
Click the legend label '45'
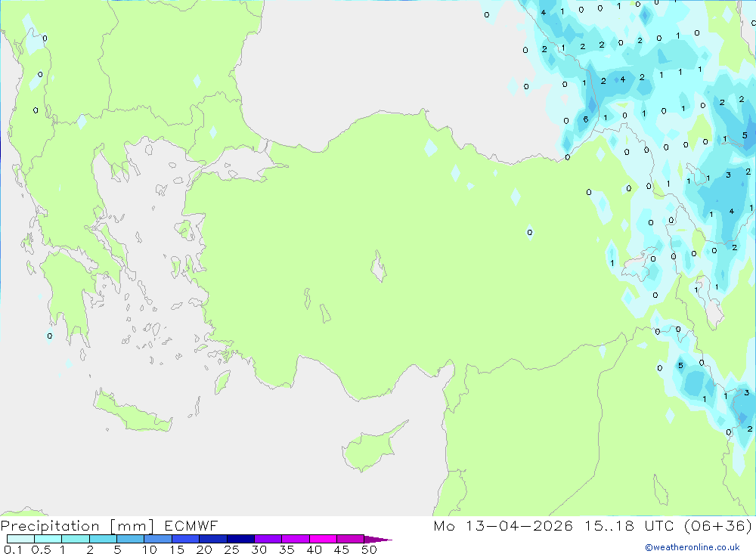tap(342, 549)
